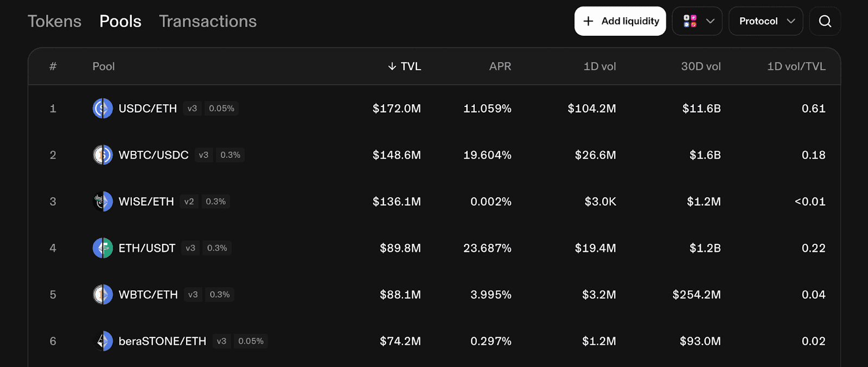Open the Protocol filter dropdown
This screenshot has height=367, width=868.
(765, 21)
